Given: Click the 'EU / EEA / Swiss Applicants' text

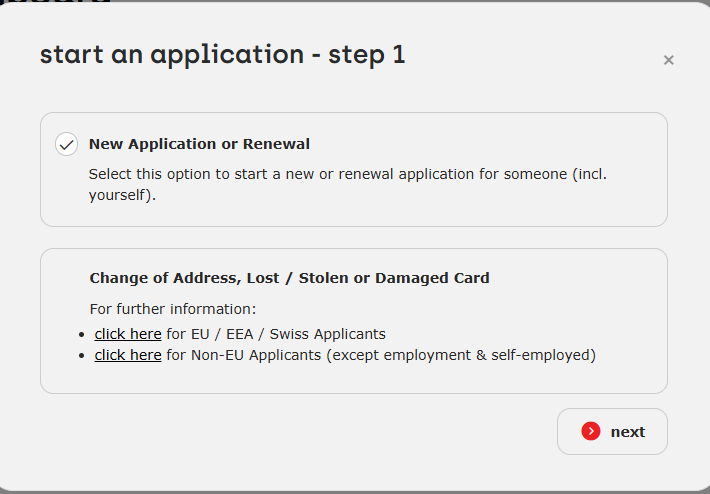Looking at the screenshot, I should (276, 334).
